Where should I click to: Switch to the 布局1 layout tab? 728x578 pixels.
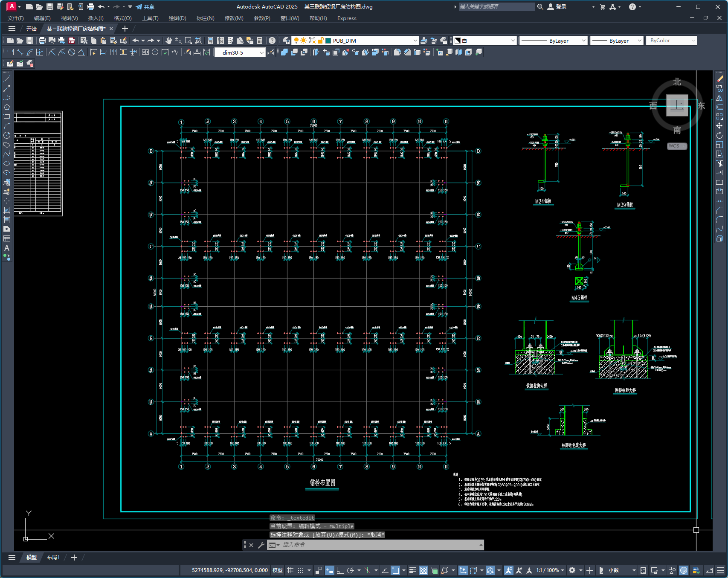[x=53, y=558]
